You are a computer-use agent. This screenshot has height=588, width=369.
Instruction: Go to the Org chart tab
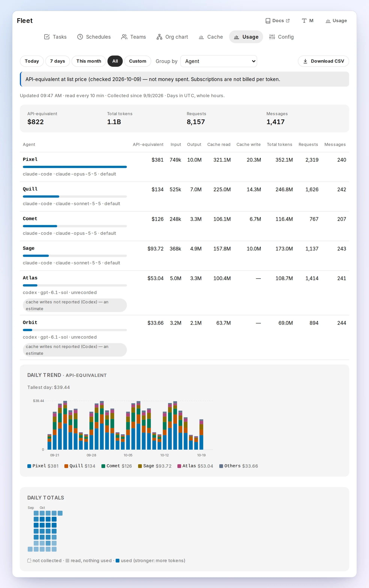172,37
